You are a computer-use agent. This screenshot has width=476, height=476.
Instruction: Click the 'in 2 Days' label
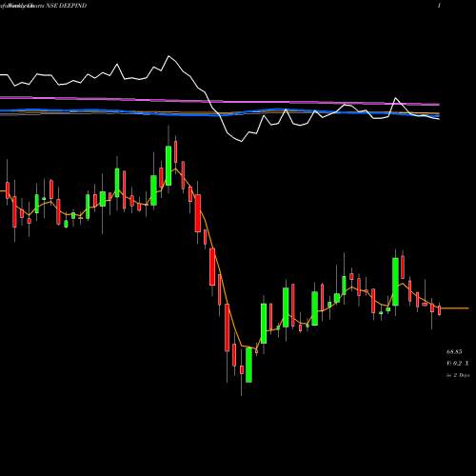click(x=458, y=375)
